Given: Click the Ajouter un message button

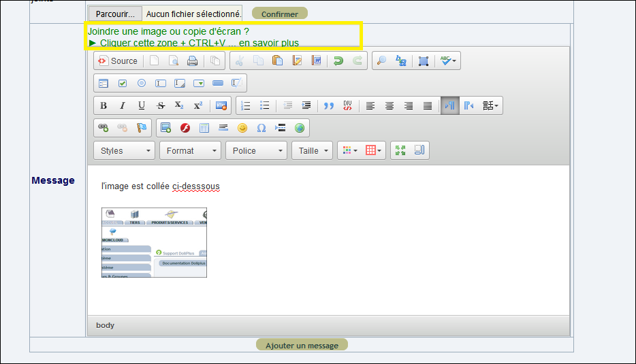Looking at the screenshot, I should [302, 346].
